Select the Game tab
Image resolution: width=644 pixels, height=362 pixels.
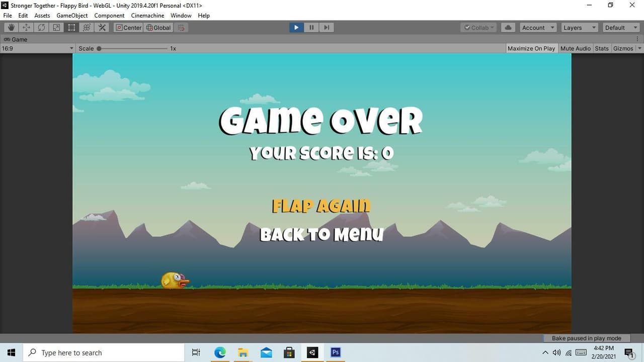pos(16,39)
